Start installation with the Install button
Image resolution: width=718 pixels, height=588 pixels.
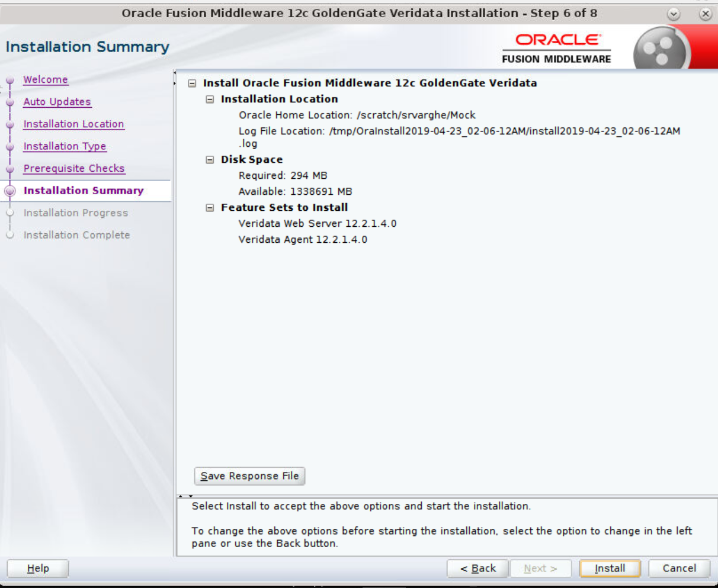(610, 568)
